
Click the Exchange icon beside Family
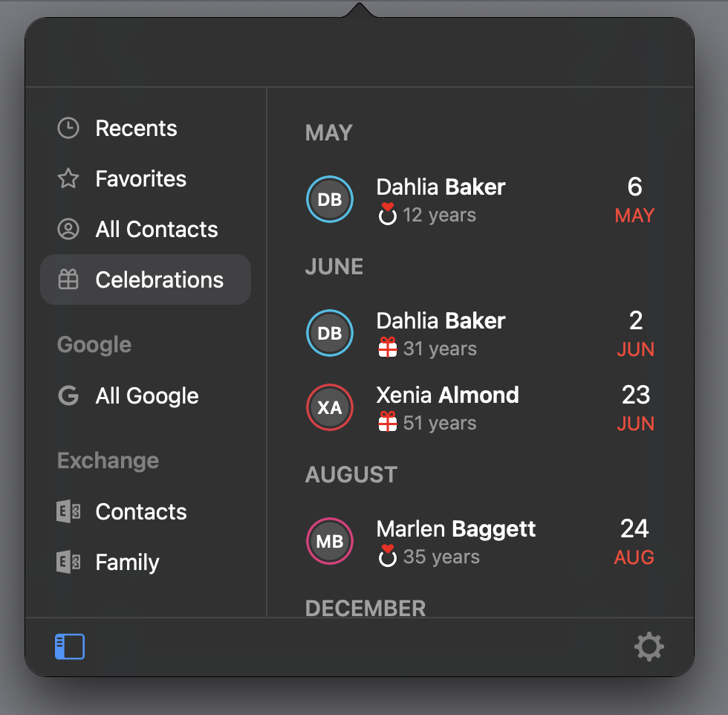tap(68, 562)
